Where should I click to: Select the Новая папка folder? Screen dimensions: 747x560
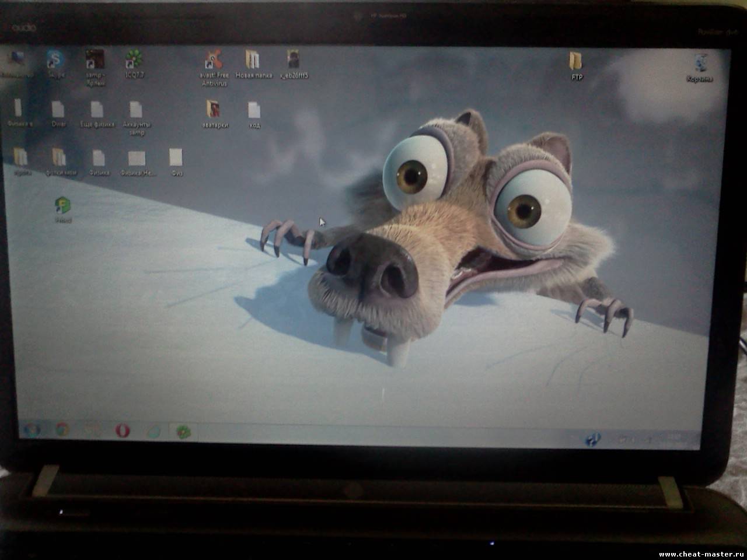pos(253,60)
